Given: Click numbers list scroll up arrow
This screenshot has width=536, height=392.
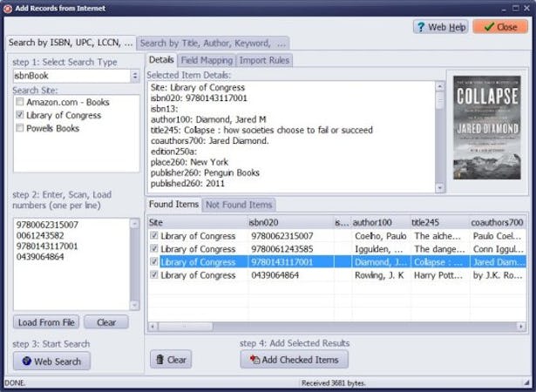Looking at the screenshot, I should pyautogui.click(x=135, y=224).
